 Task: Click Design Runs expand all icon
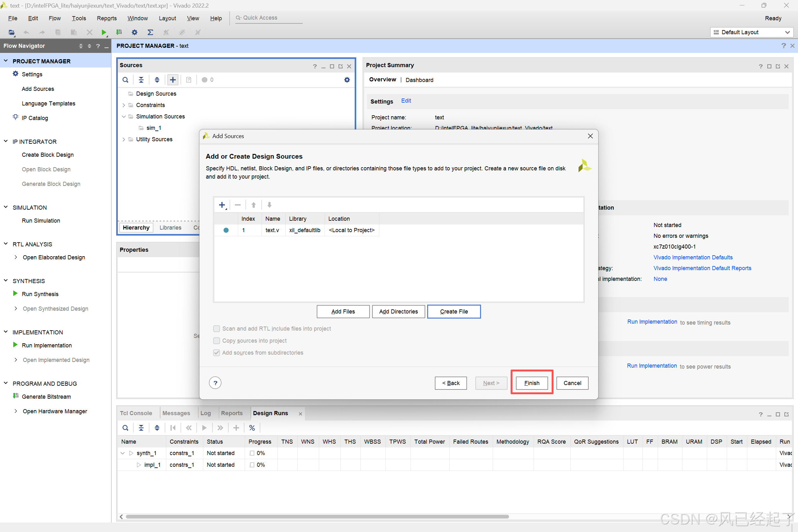coord(157,427)
